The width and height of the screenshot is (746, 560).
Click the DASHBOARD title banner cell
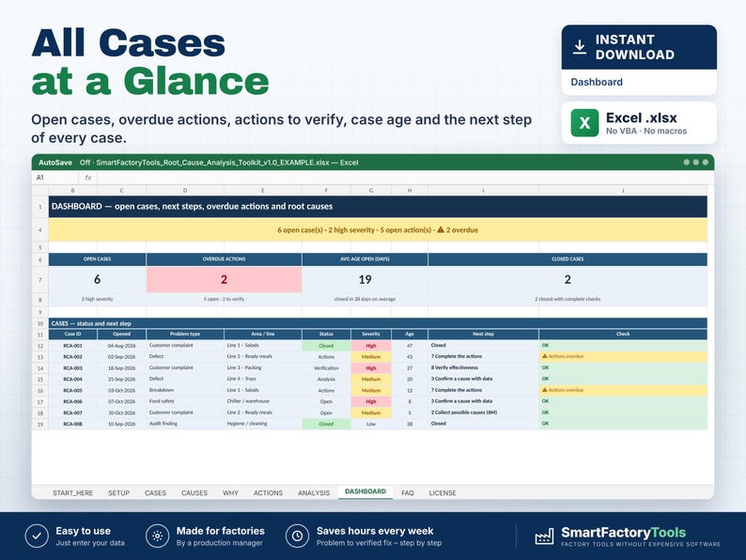pyautogui.click(x=378, y=207)
